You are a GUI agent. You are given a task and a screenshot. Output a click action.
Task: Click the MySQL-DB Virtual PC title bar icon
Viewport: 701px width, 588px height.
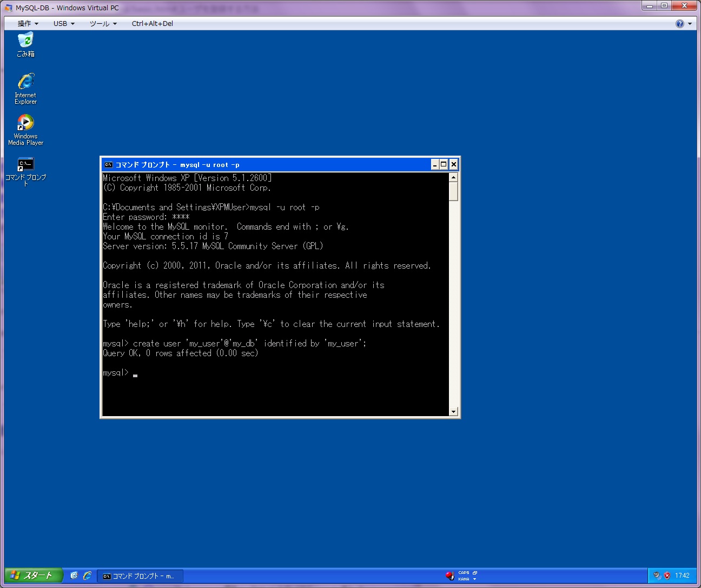pyautogui.click(x=8, y=8)
